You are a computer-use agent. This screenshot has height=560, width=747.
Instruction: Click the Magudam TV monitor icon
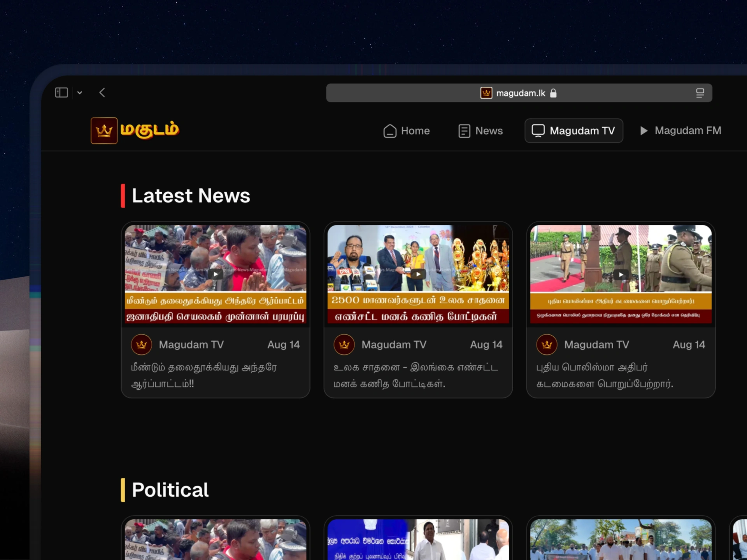coord(538,131)
